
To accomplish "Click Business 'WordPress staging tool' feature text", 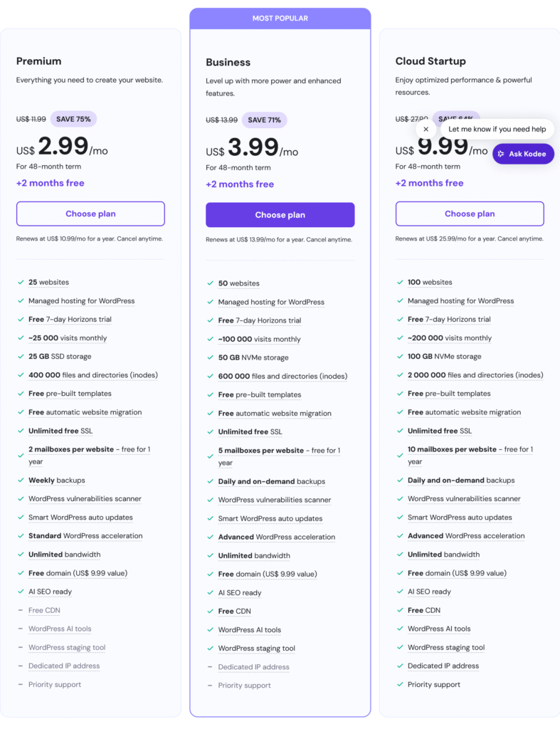I will (256, 649).
